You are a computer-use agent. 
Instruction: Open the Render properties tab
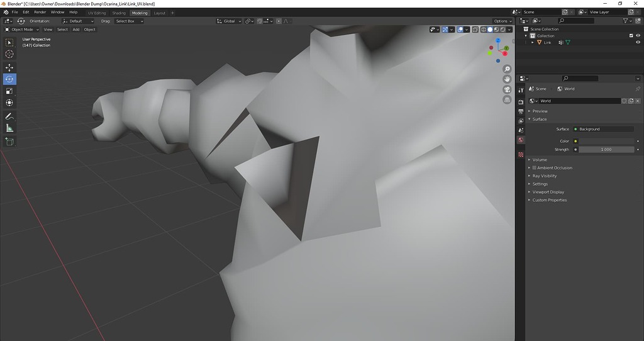[x=521, y=101]
